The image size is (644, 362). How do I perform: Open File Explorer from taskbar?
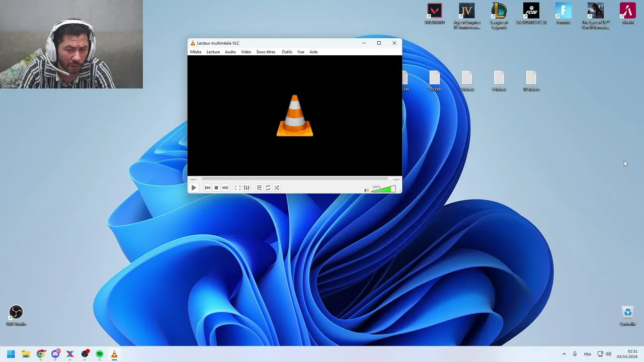[x=26, y=354]
